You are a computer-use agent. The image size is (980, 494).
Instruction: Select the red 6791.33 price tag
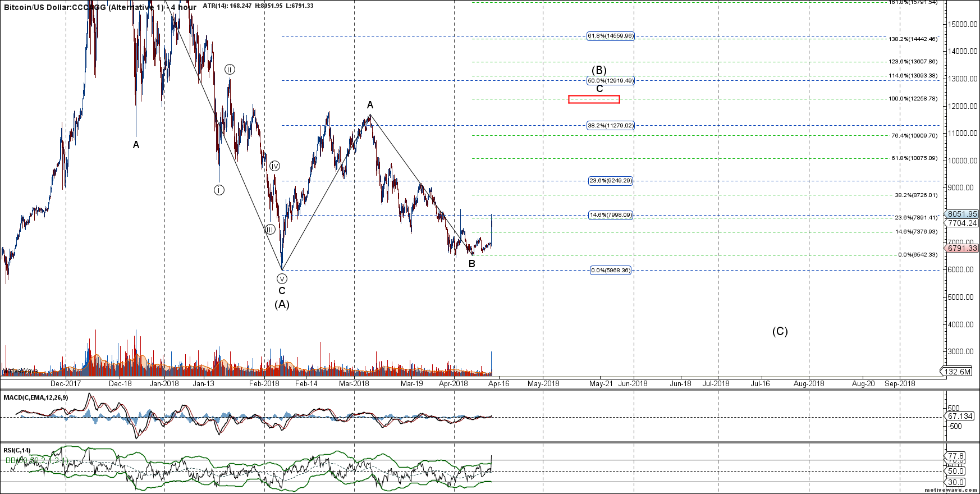(962, 248)
